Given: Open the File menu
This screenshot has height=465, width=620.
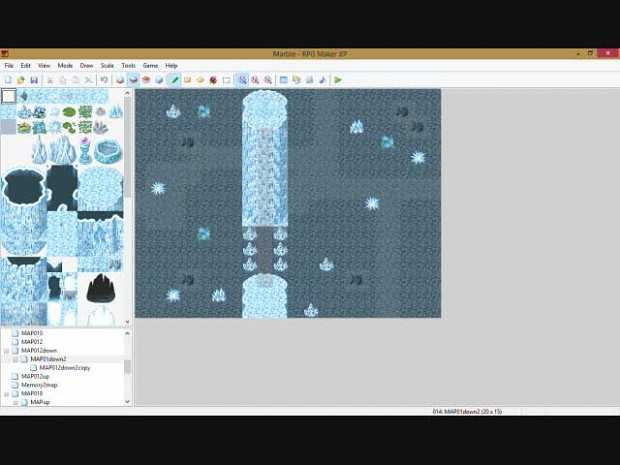Looking at the screenshot, I should pyautogui.click(x=9, y=66).
